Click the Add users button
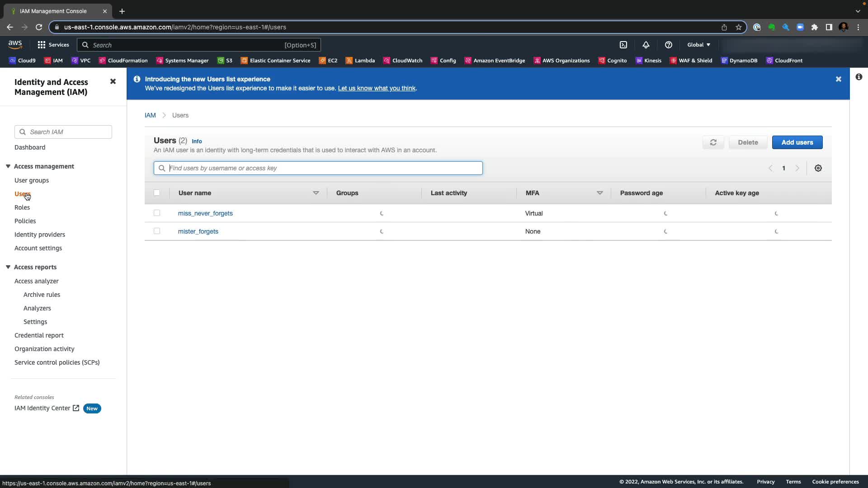868x488 pixels. 797,142
